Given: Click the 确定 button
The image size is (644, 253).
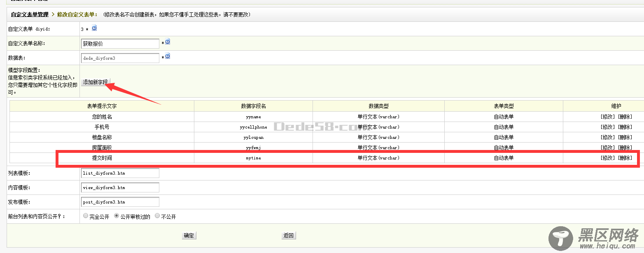Looking at the screenshot, I should click(189, 236).
